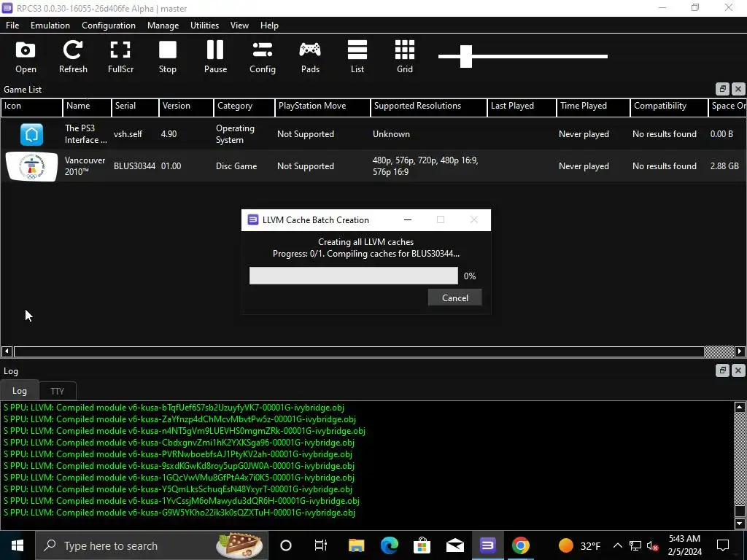The image size is (747, 560).
Task: Click the LLVM cache progress bar
Action: (x=354, y=276)
